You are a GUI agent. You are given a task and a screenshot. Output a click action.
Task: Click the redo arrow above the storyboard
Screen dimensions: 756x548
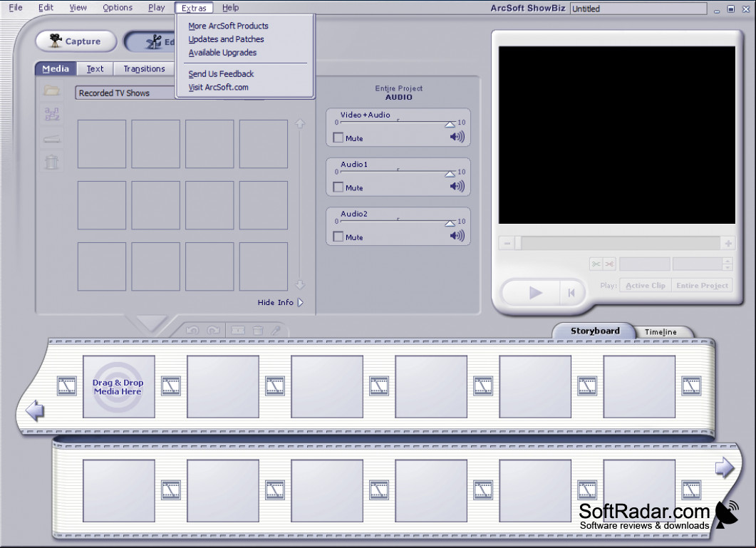(213, 331)
